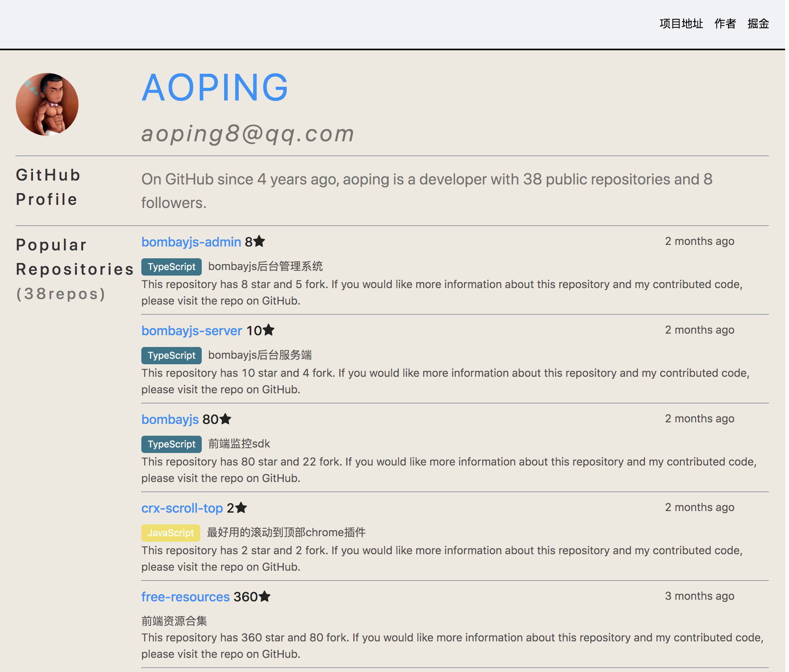
Task: Open the bombayjs repository link
Action: point(170,419)
